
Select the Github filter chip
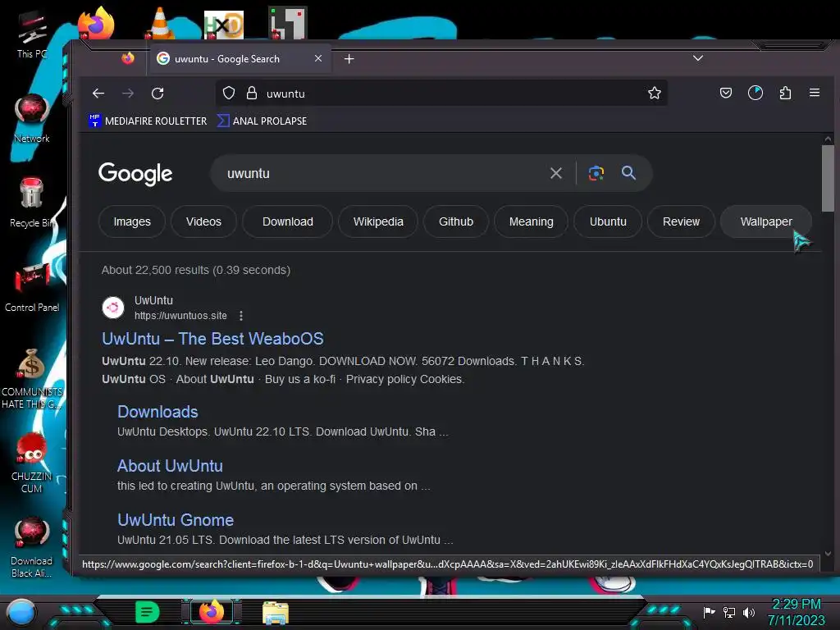pos(456,221)
